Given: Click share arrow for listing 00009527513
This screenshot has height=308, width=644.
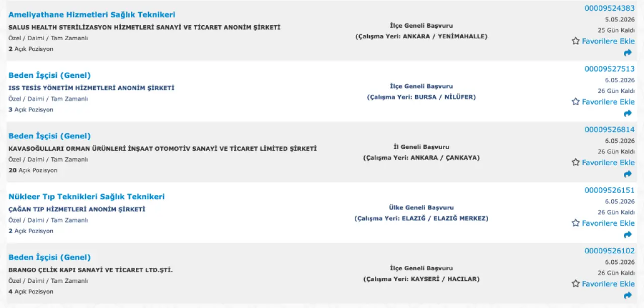Looking at the screenshot, I should tap(627, 114).
